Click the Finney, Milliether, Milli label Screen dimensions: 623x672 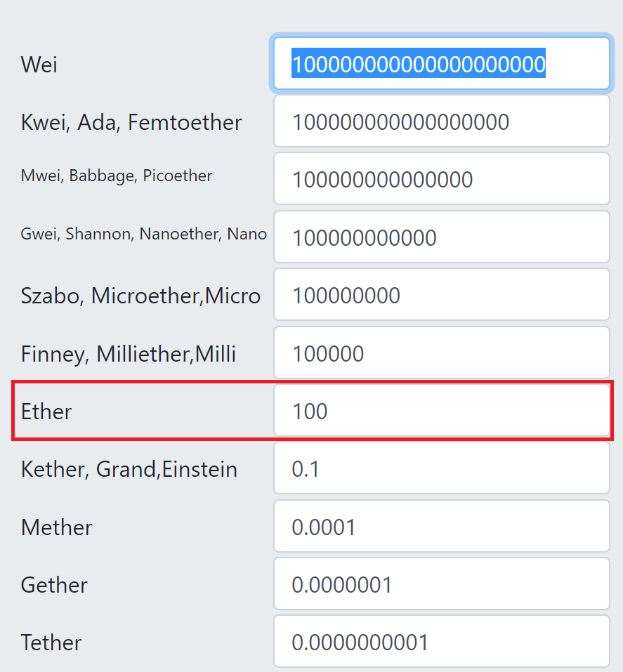click(129, 354)
